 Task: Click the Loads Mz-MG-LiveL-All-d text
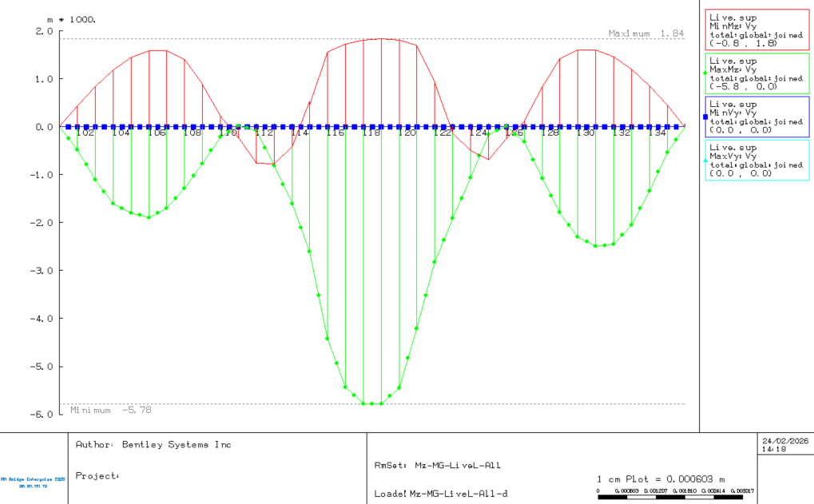[x=441, y=494]
